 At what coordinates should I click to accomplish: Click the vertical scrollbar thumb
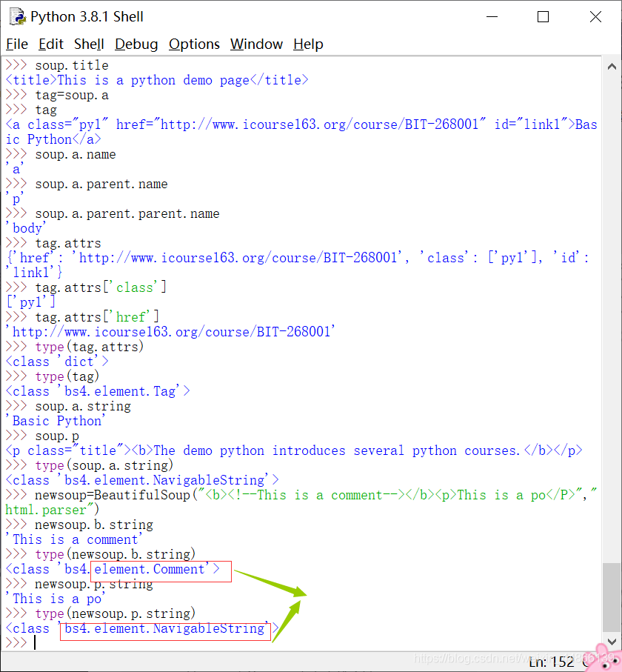click(612, 597)
